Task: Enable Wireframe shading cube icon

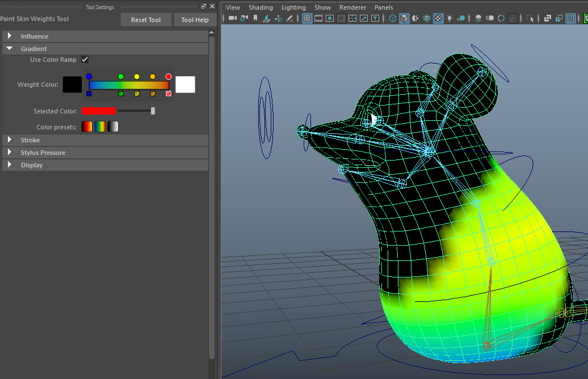Action: (393, 18)
